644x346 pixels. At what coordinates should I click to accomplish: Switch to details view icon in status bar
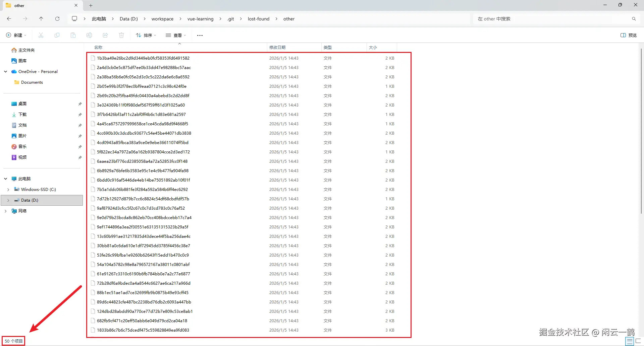pos(630,341)
